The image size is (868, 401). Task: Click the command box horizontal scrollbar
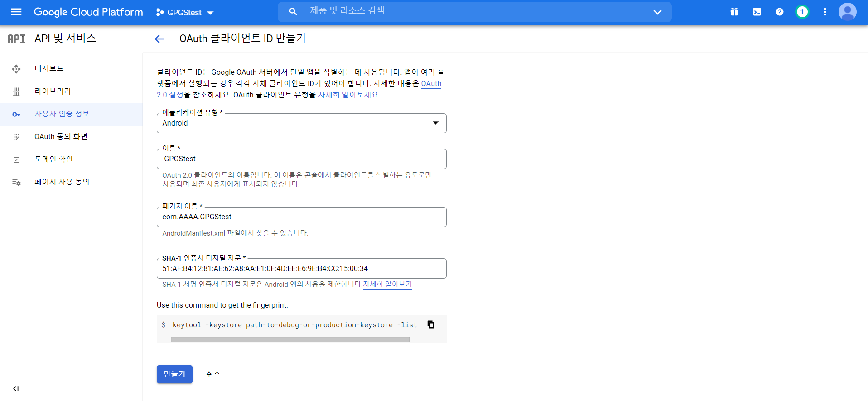(290, 339)
